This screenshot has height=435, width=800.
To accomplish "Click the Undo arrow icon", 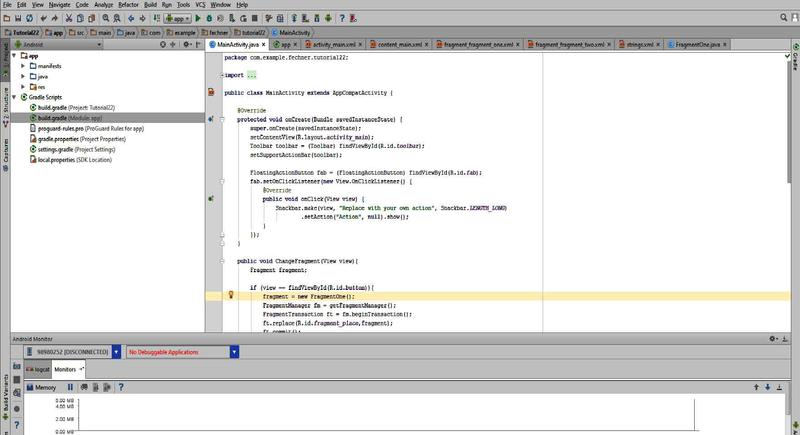I will coord(44,18).
